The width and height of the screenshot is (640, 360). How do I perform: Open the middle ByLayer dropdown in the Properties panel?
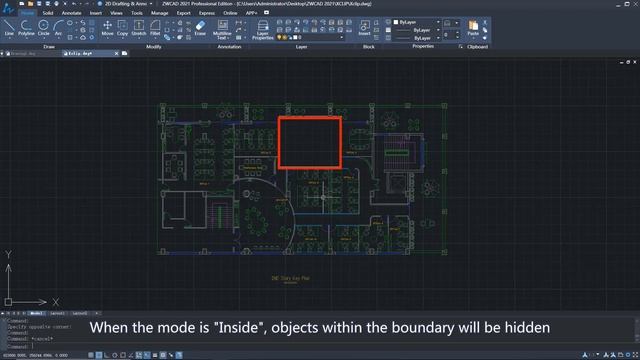pos(438,30)
